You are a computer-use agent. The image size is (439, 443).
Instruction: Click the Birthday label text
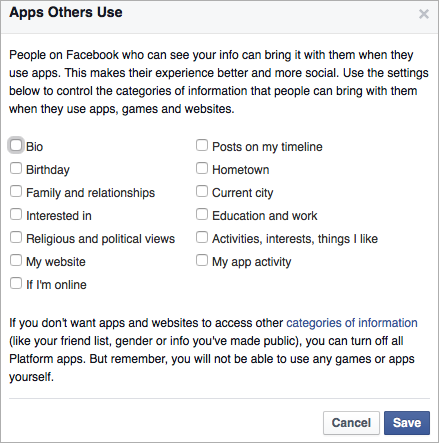(48, 170)
